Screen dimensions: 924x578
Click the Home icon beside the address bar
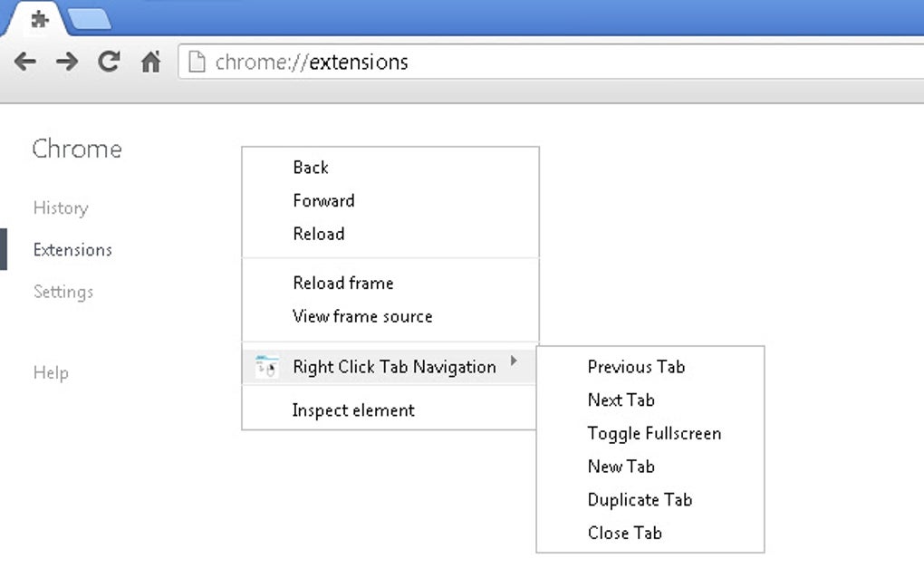click(150, 62)
